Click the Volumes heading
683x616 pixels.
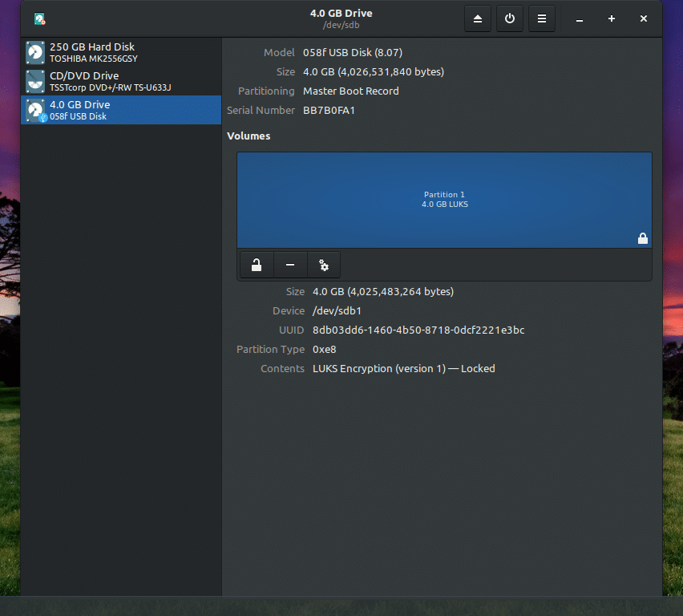[x=249, y=136]
